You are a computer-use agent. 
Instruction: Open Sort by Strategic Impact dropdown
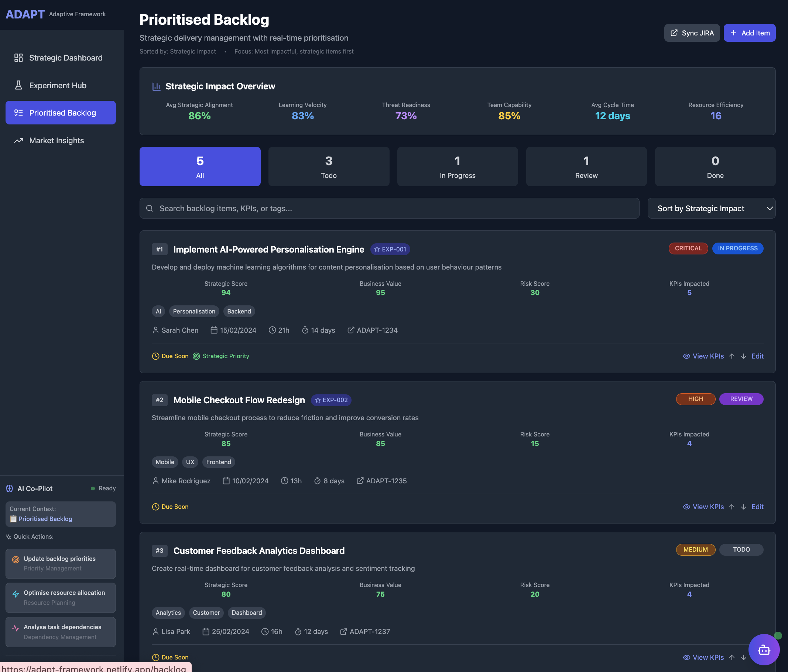click(x=711, y=208)
